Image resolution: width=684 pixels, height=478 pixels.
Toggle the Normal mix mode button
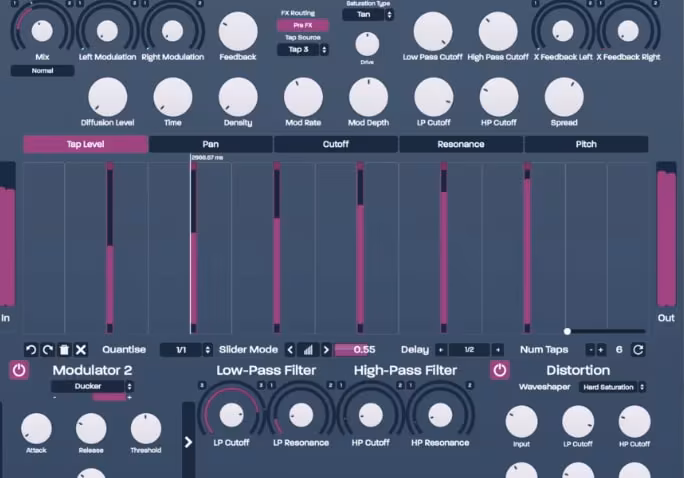pos(42,71)
